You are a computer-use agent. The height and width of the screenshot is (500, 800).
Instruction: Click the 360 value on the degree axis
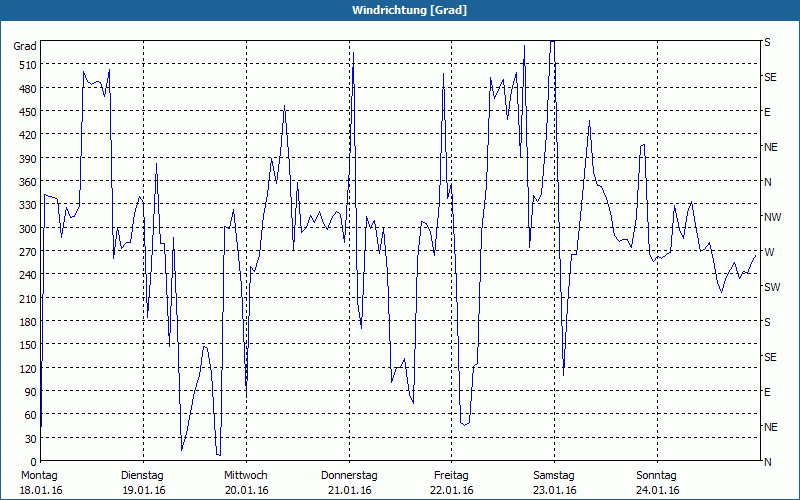(27, 182)
